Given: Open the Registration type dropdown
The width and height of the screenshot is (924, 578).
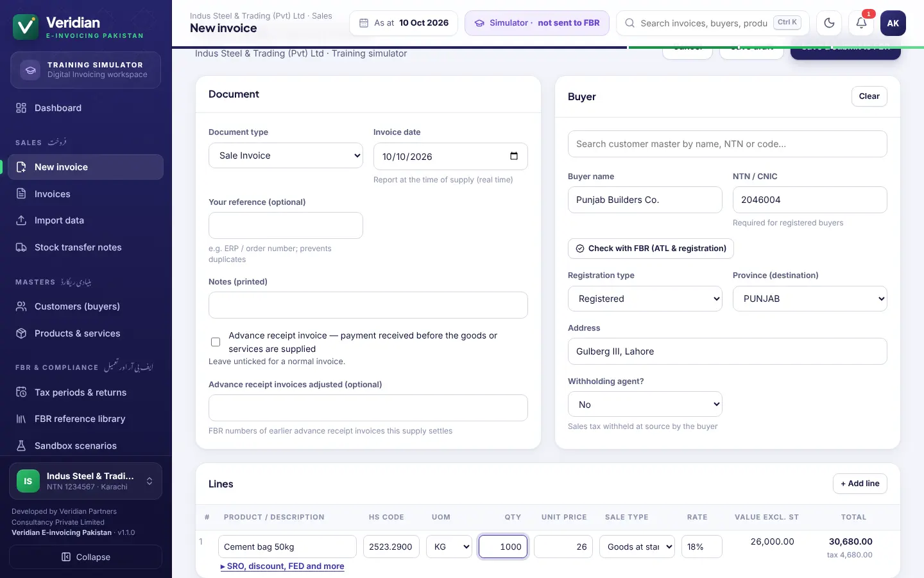Looking at the screenshot, I should (645, 299).
